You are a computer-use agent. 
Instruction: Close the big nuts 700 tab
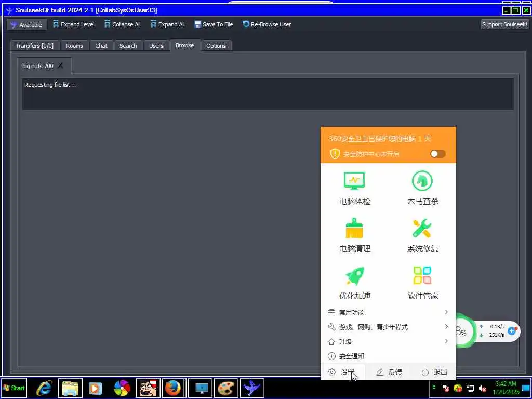tap(60, 65)
